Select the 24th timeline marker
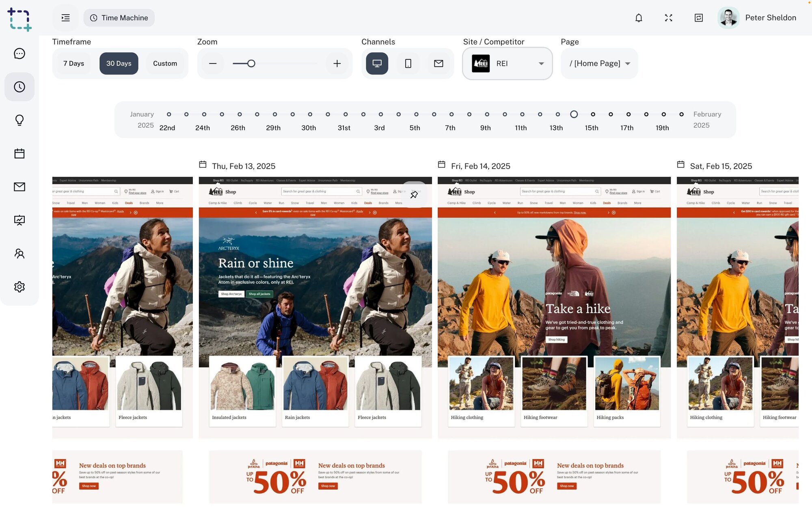The width and height of the screenshot is (812, 508). [x=204, y=114]
